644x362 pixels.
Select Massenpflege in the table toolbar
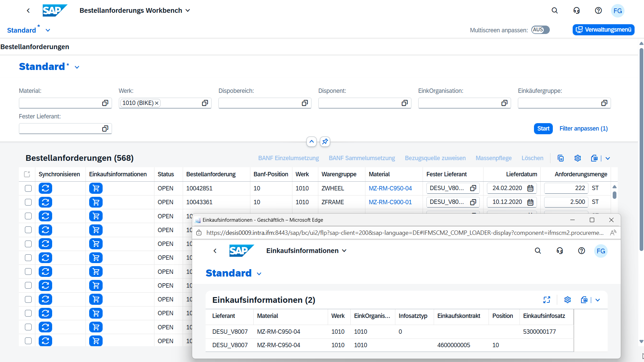click(x=494, y=158)
